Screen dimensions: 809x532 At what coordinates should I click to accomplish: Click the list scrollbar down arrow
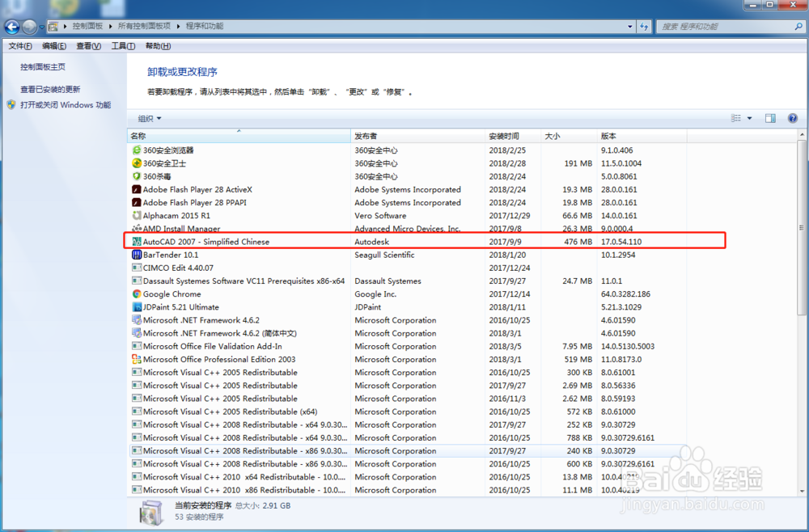coord(802,491)
